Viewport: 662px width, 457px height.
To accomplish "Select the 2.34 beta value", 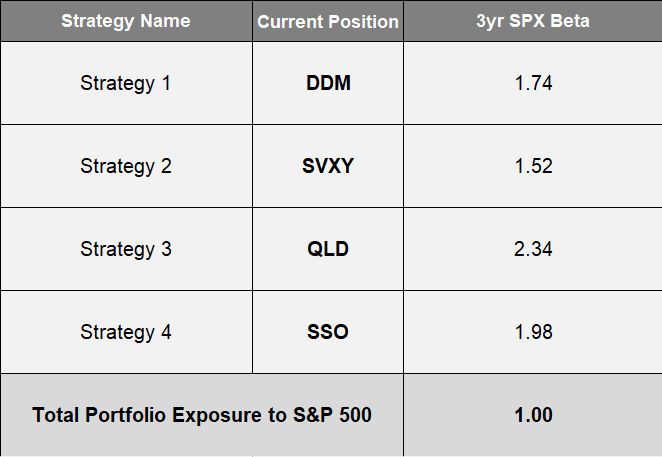I will [533, 249].
